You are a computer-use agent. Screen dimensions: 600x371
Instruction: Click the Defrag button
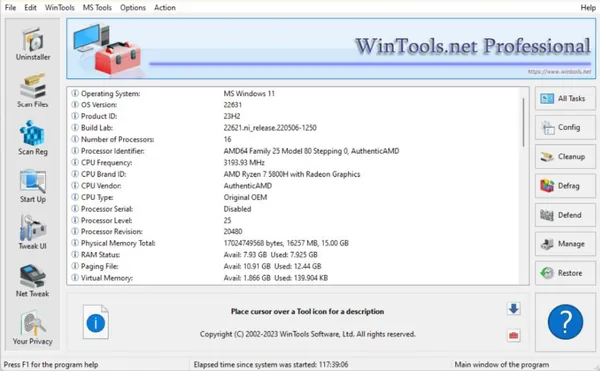coord(565,186)
